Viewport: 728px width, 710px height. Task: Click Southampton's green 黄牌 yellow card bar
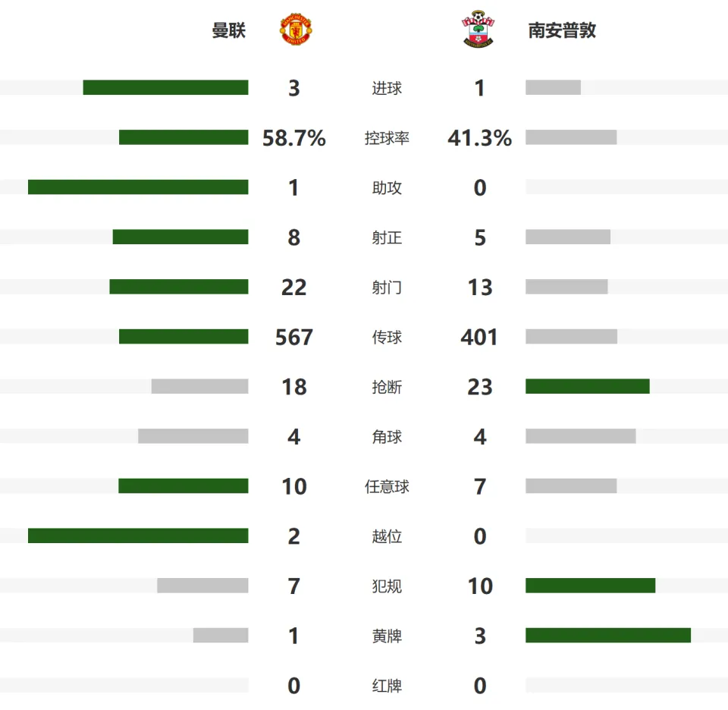608,635
